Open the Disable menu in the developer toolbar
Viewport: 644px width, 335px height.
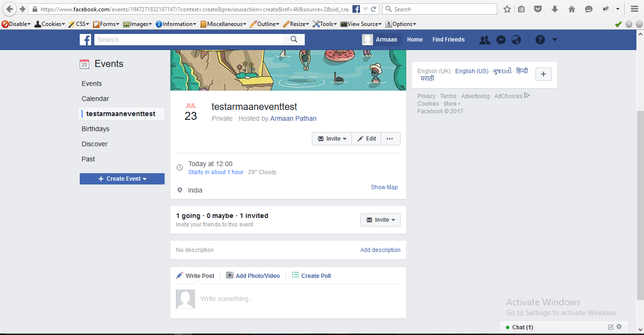16,24
